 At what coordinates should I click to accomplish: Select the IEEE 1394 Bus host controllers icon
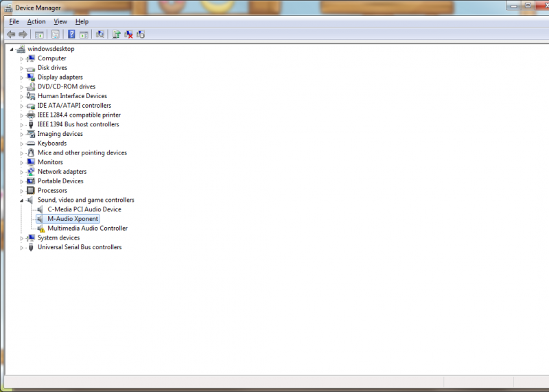pos(31,124)
